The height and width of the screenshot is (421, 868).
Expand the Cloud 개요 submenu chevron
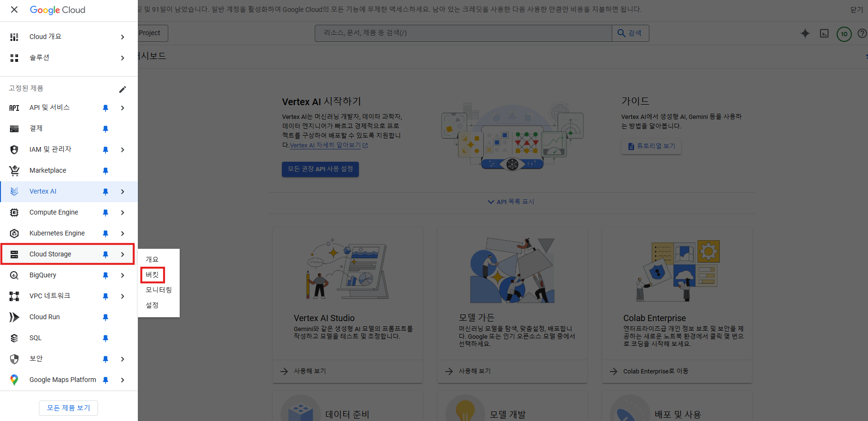[123, 37]
